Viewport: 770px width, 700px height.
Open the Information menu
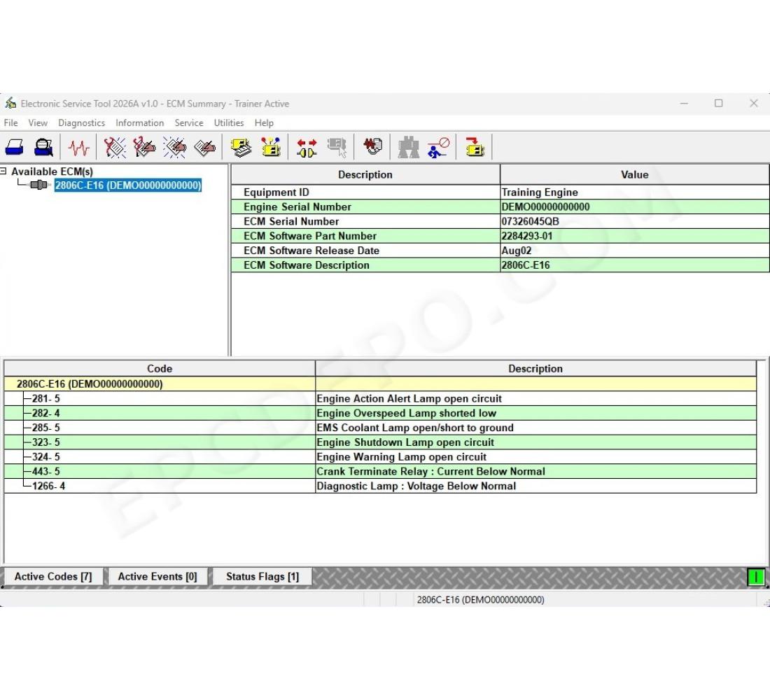[140, 122]
